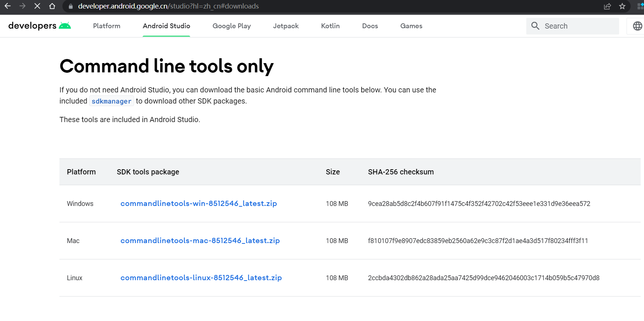Go to browser home page icon
The height and width of the screenshot is (321, 644).
click(x=52, y=6)
